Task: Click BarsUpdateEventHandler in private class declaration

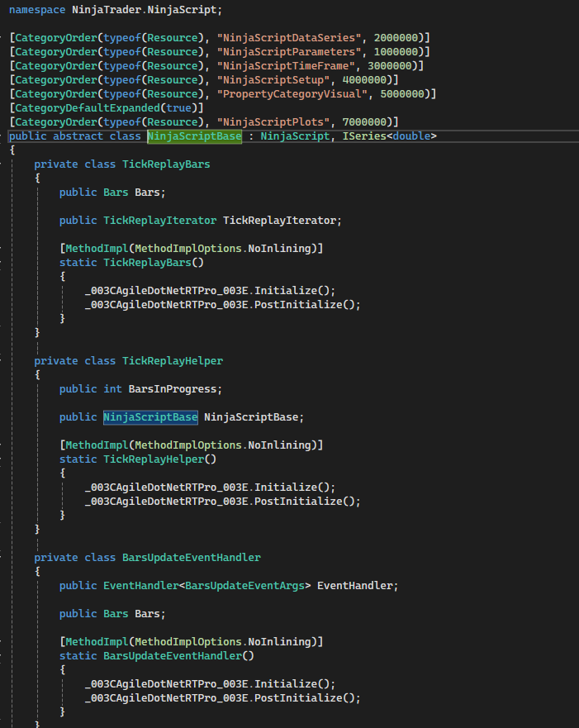Action: pyautogui.click(x=191, y=558)
